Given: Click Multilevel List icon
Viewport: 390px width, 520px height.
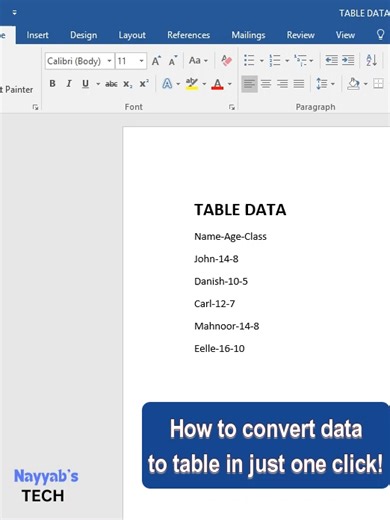Looking at the screenshot, I should click(x=300, y=61).
